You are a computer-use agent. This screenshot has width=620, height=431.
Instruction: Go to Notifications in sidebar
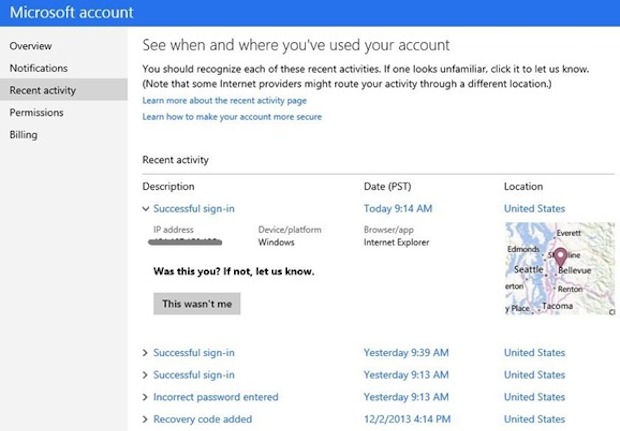(39, 68)
